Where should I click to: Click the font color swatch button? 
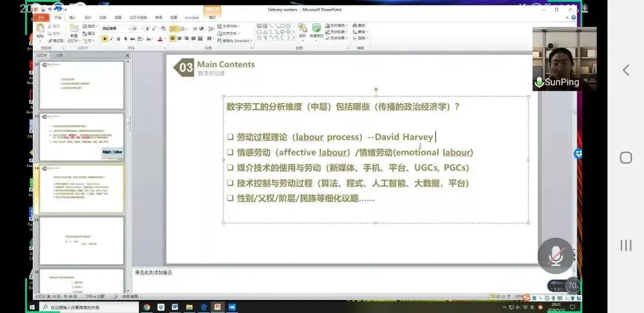(x=160, y=39)
